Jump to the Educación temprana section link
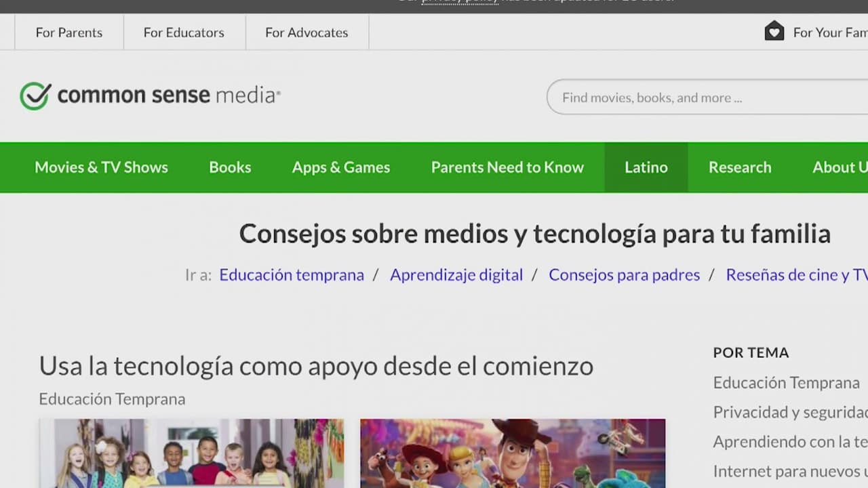868x488 pixels. 292,274
